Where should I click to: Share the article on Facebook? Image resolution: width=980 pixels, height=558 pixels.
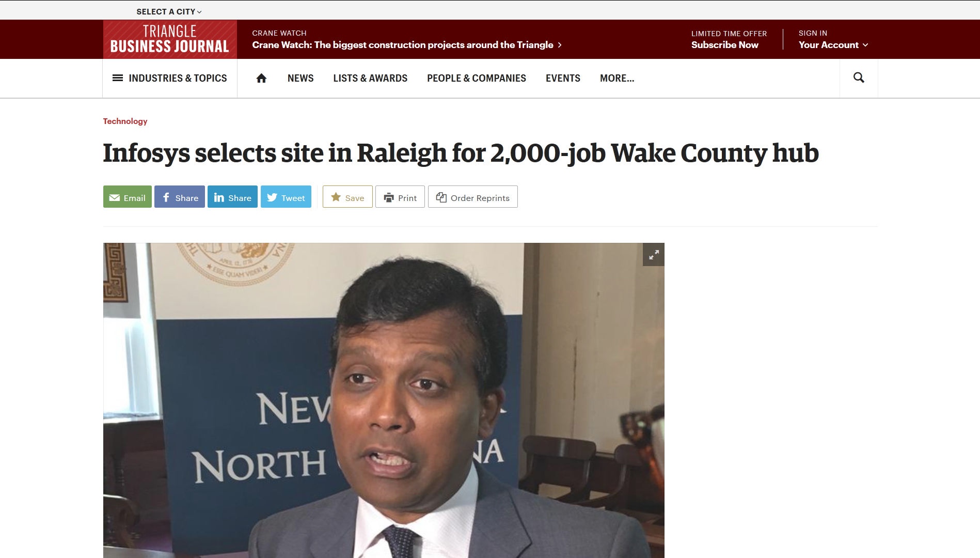pyautogui.click(x=180, y=197)
